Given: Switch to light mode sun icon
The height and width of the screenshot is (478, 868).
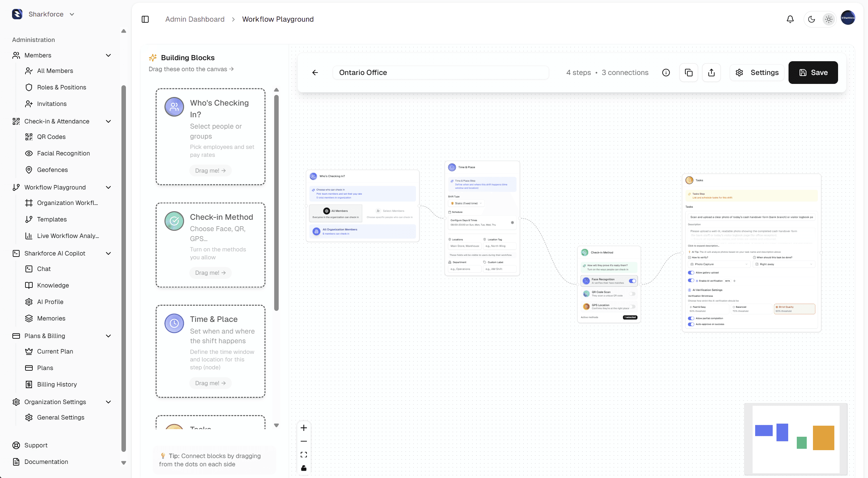Looking at the screenshot, I should (829, 19).
